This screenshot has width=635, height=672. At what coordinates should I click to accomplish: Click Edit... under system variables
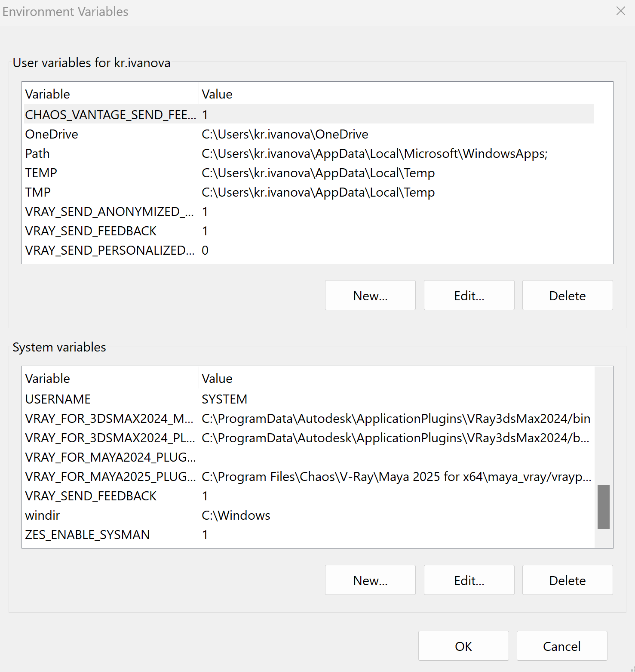point(469,580)
